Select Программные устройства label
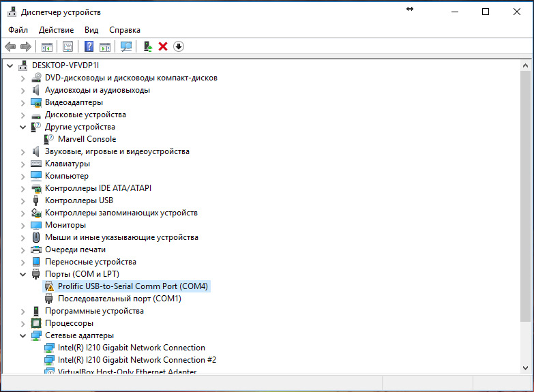Viewport: 534px width, 392px height. click(x=94, y=311)
